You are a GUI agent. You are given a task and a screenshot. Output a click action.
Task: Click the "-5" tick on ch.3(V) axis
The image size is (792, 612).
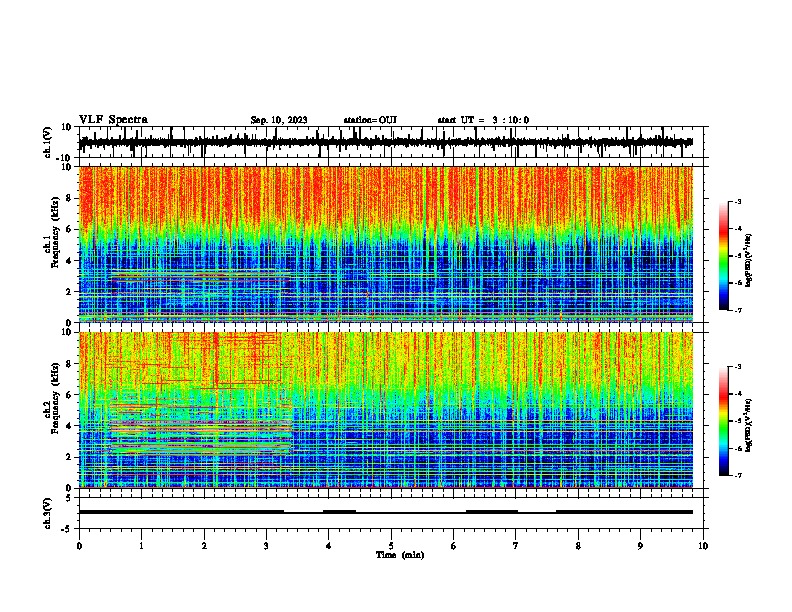click(68, 529)
